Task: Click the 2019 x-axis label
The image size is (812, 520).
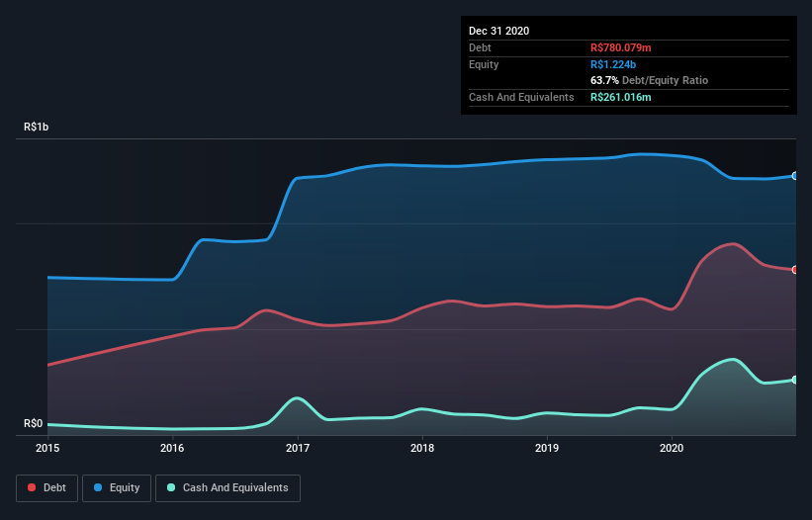Action: coord(547,448)
